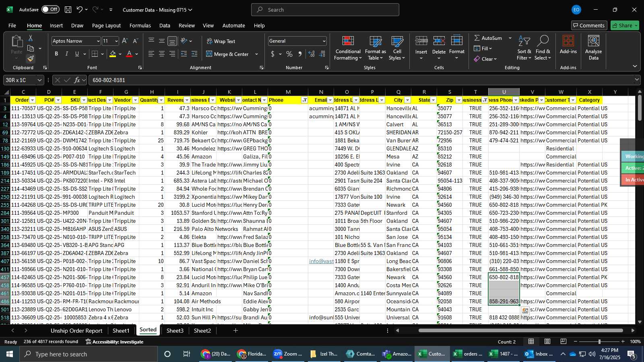Open the Insert ribbon tab
Viewport: 644px width, 362px height.
pyautogui.click(x=56, y=25)
